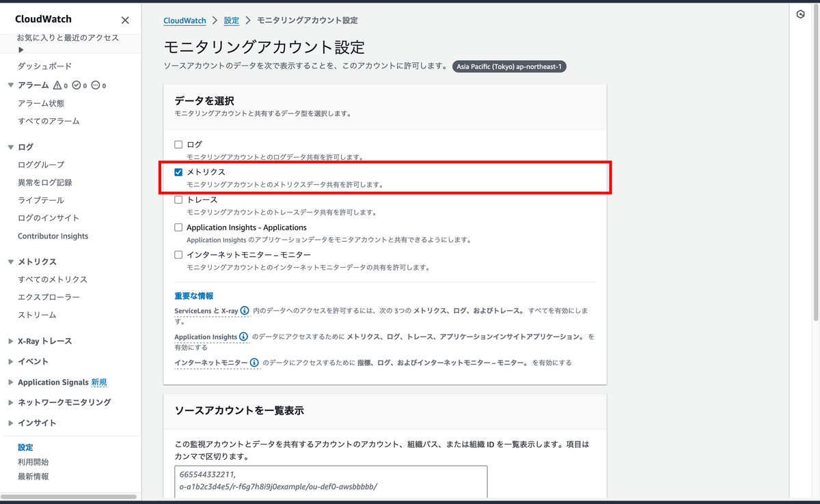Click the 重要な情報 heading link
Image resolution: width=820 pixels, height=504 pixels.
(x=193, y=296)
